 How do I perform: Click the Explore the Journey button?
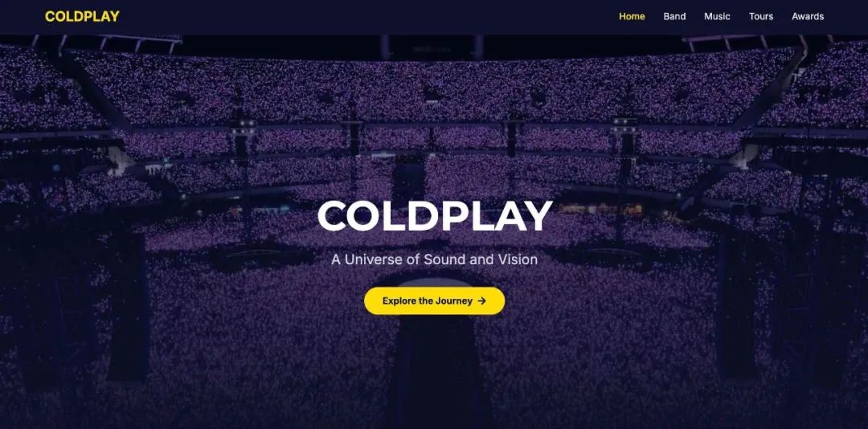pyautogui.click(x=435, y=301)
